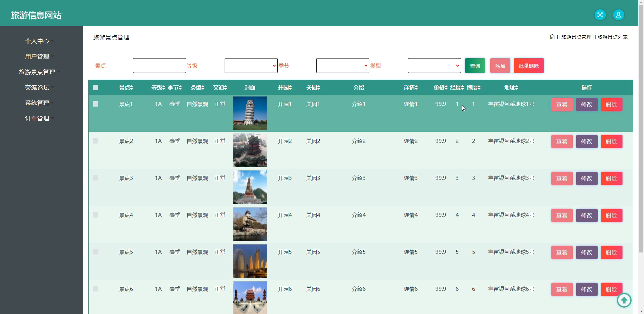Screen dimensions: 644x314
Task: Click 查看 for 景点2 row
Action: tap(562, 142)
